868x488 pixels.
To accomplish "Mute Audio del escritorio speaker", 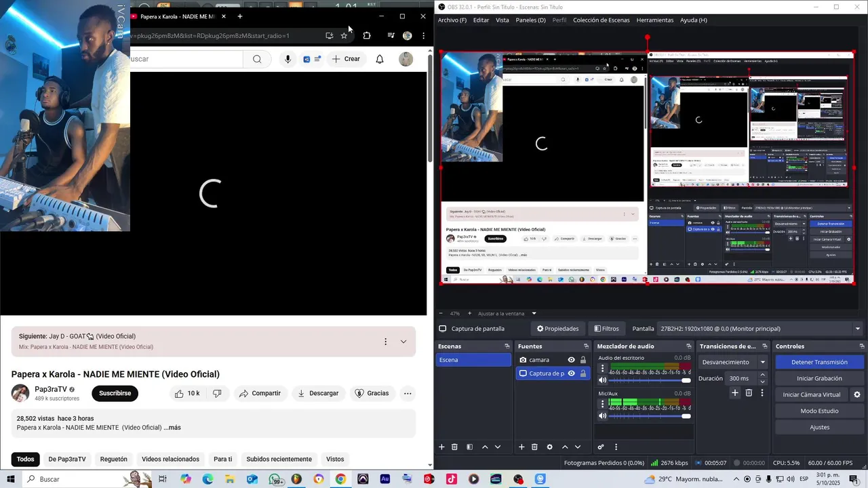I will tap(602, 380).
